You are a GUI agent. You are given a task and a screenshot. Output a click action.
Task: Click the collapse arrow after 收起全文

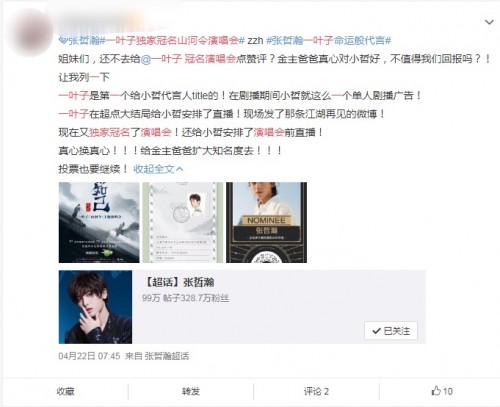[x=179, y=169]
